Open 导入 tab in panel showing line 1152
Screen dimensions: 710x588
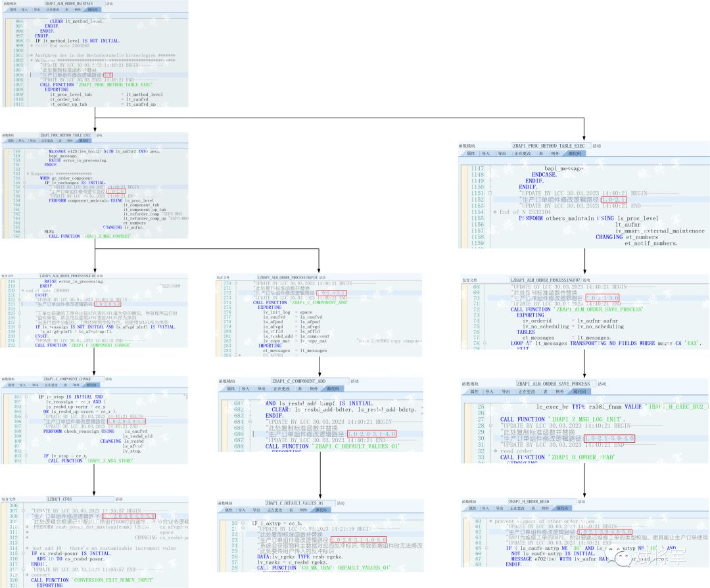point(486,154)
